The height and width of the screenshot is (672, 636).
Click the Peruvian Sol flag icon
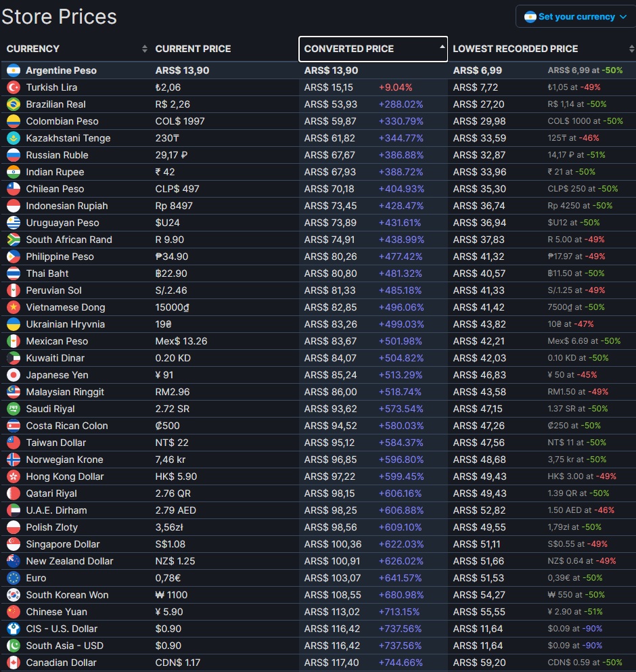pyautogui.click(x=14, y=290)
